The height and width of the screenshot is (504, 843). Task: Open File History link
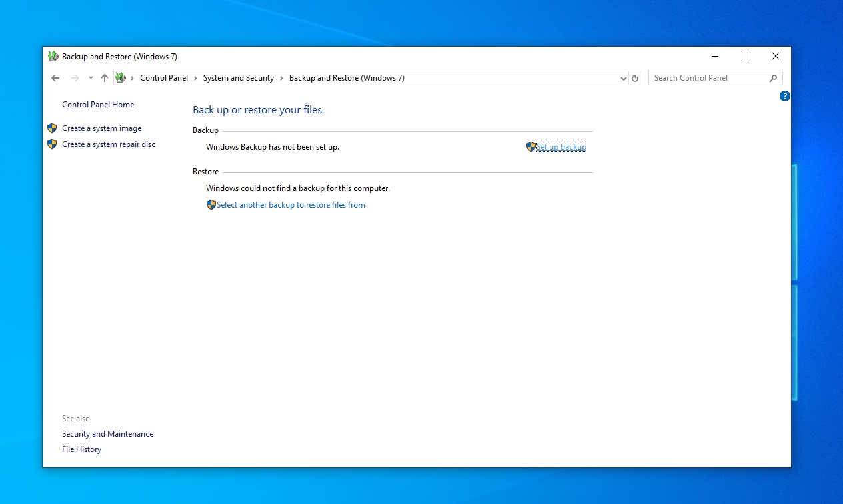[x=81, y=449]
